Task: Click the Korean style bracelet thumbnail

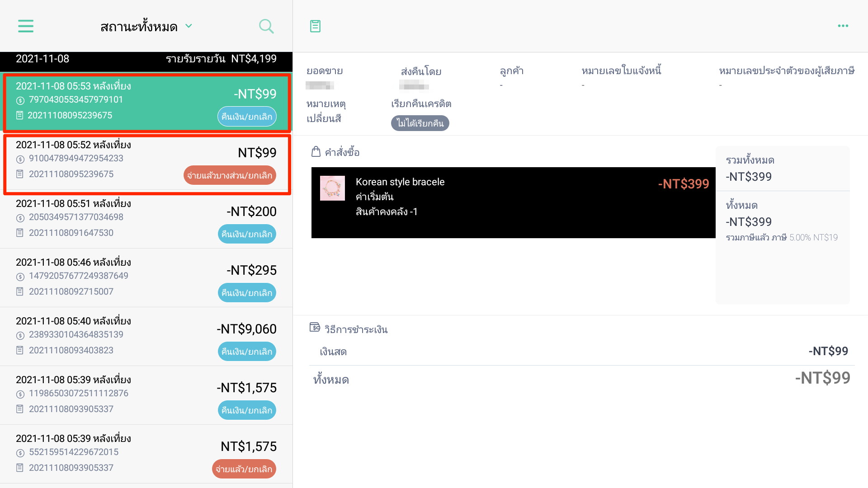Action: click(332, 188)
